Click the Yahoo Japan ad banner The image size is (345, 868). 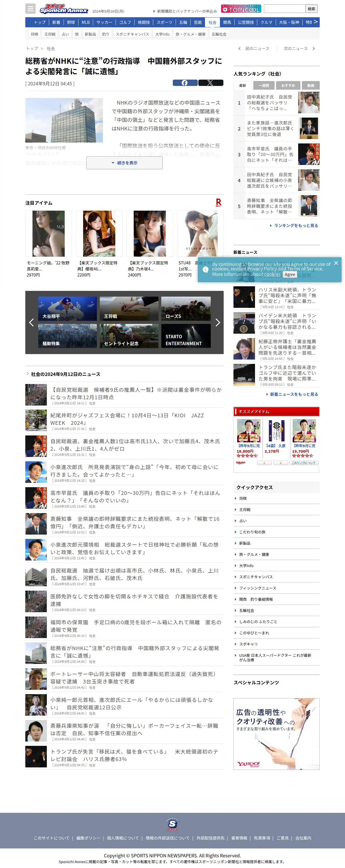coord(276,734)
